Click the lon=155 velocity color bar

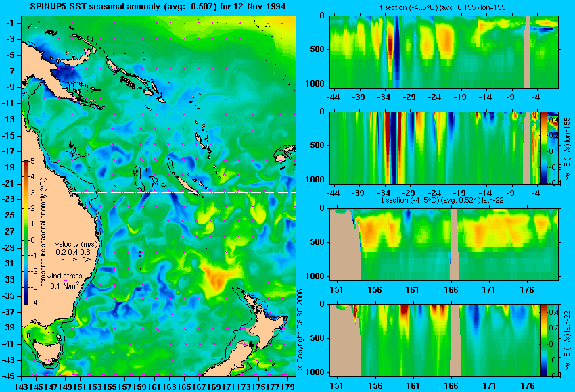[x=543, y=147]
